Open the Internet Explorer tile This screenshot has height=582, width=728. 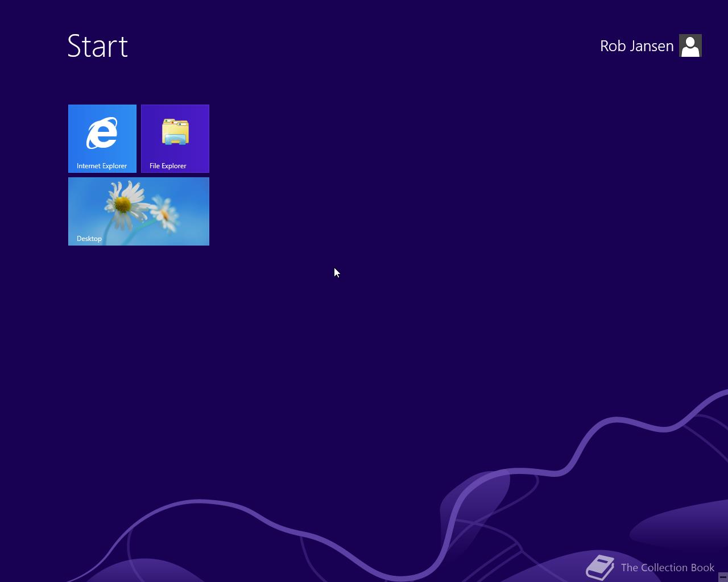[102, 139]
